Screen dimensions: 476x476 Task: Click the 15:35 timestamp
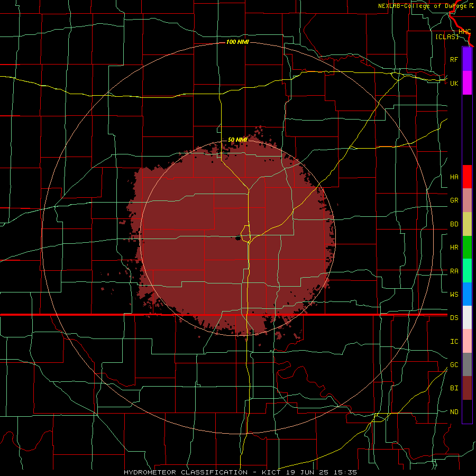[346, 472]
